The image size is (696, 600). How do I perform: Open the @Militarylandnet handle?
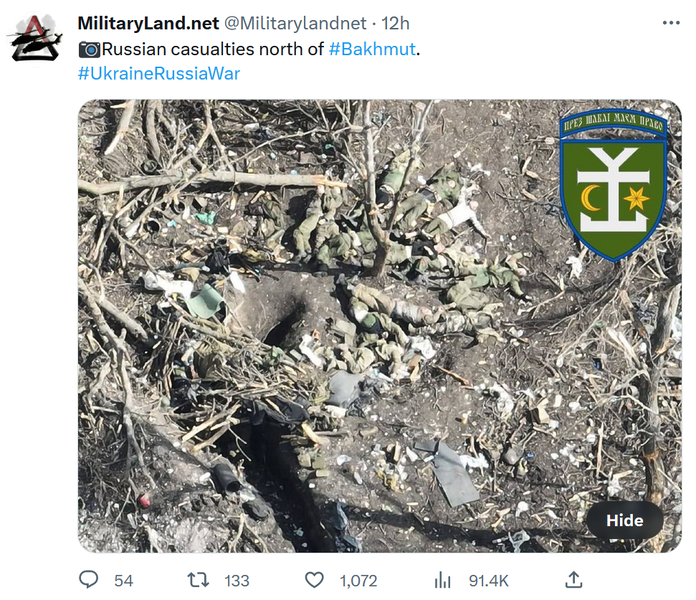(295, 23)
